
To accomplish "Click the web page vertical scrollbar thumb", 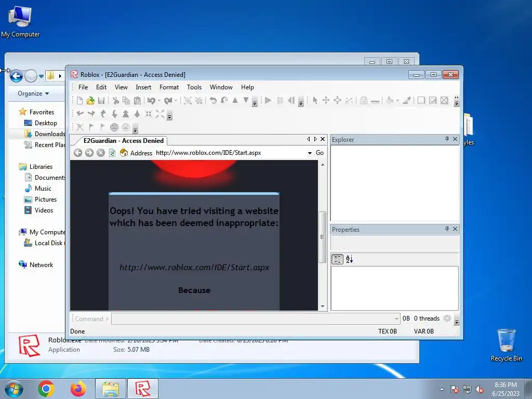I will pos(322,237).
